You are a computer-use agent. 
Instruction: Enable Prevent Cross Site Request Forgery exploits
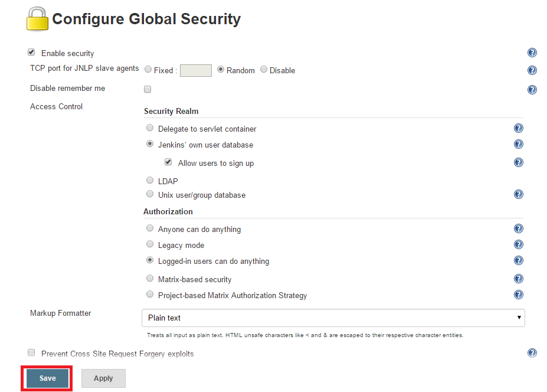tap(31, 352)
